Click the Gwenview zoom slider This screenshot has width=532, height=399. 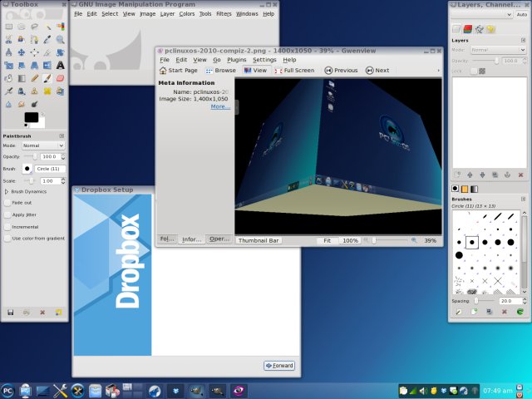pos(389,240)
